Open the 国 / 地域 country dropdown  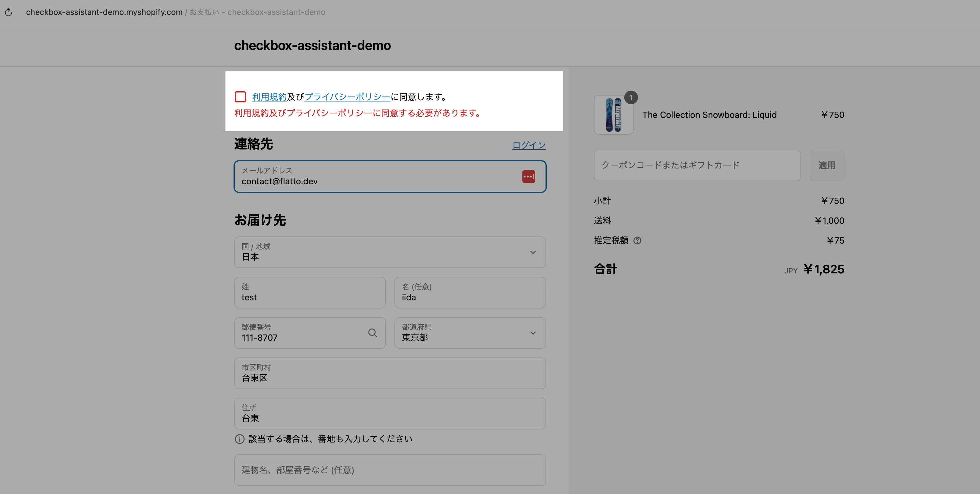point(390,252)
